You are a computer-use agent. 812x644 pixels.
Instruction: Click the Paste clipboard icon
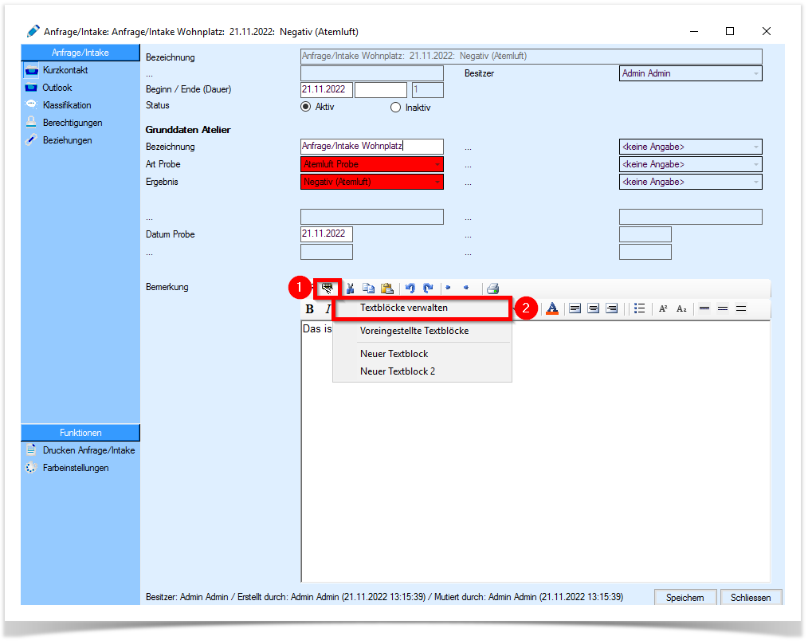click(386, 289)
